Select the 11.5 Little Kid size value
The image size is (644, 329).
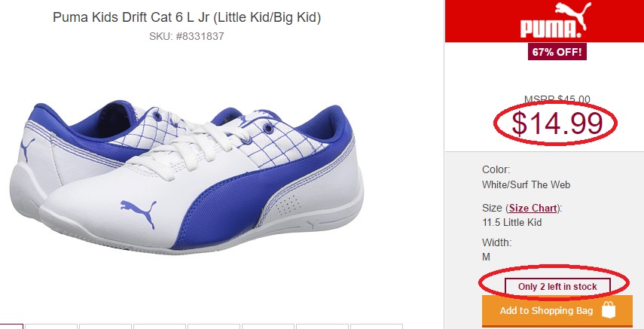tap(511, 223)
